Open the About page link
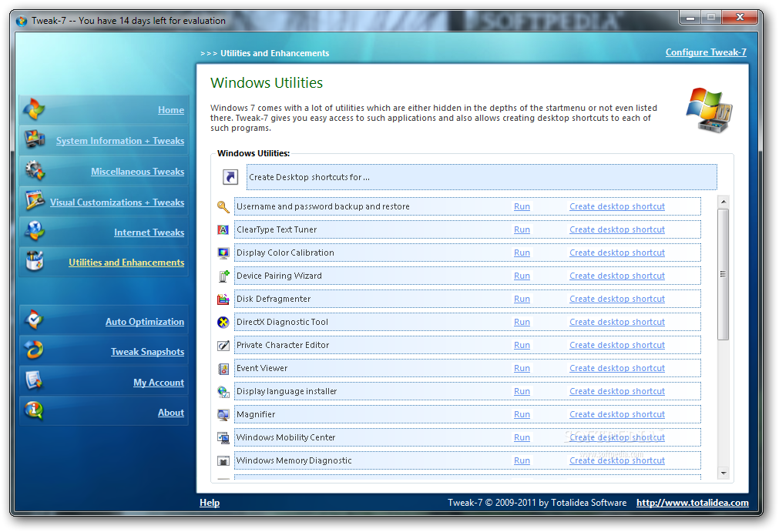The height and width of the screenshot is (532, 779). [170, 413]
